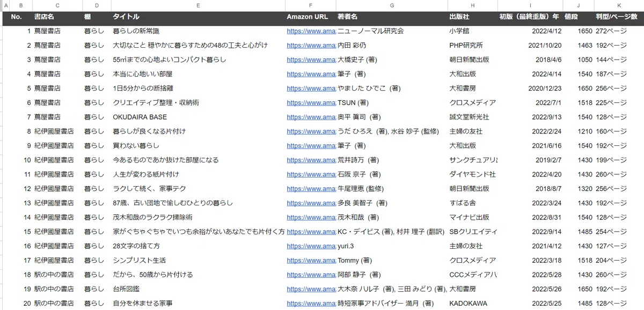The height and width of the screenshot is (310, 644).
Task: Click the '著者名' header cell
Action: [x=392, y=17]
